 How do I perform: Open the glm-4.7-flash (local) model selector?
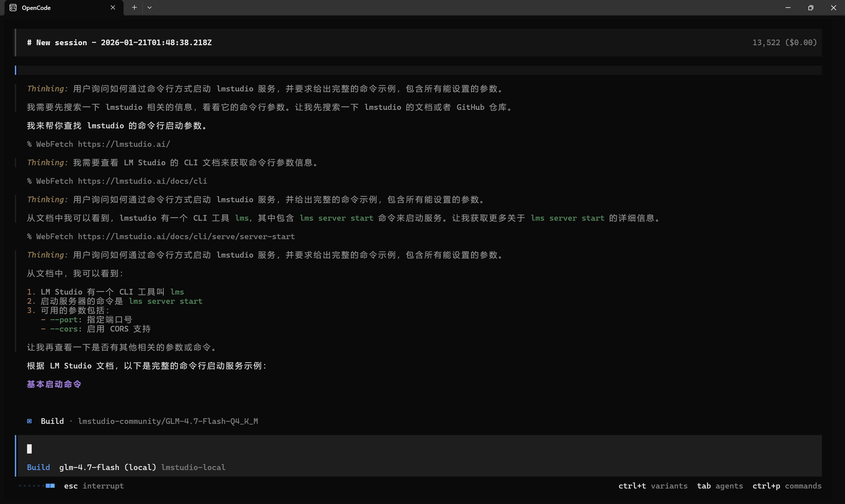point(107,467)
